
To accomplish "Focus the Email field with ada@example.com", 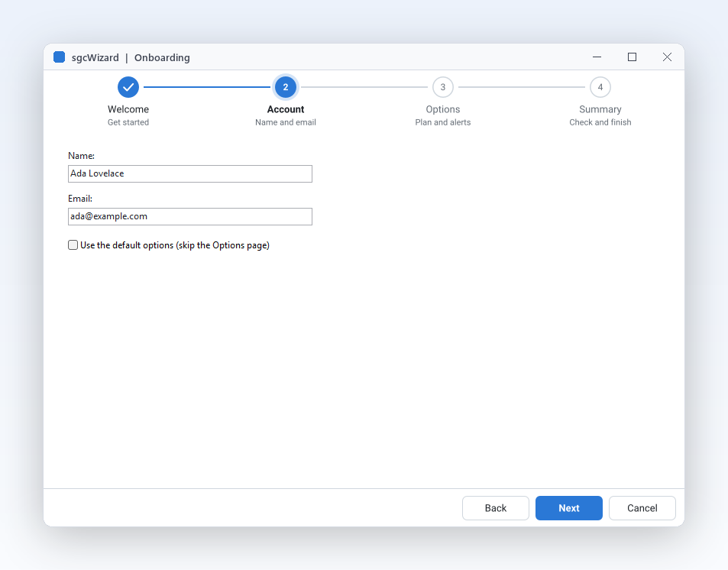I will tap(190, 216).
